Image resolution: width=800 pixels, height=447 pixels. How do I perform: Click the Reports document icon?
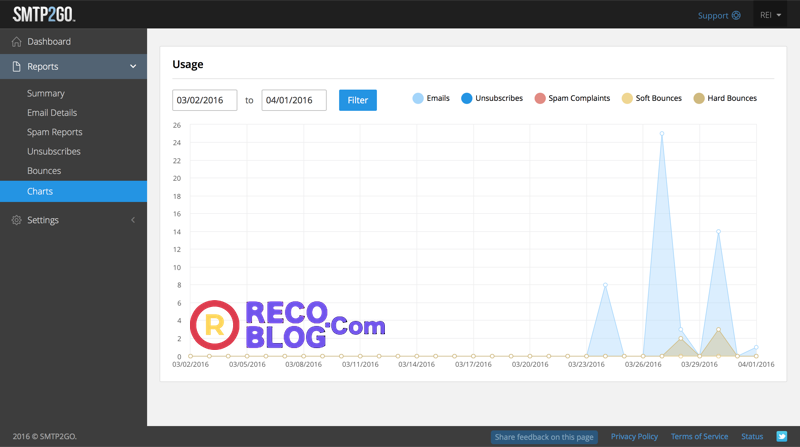click(x=16, y=66)
